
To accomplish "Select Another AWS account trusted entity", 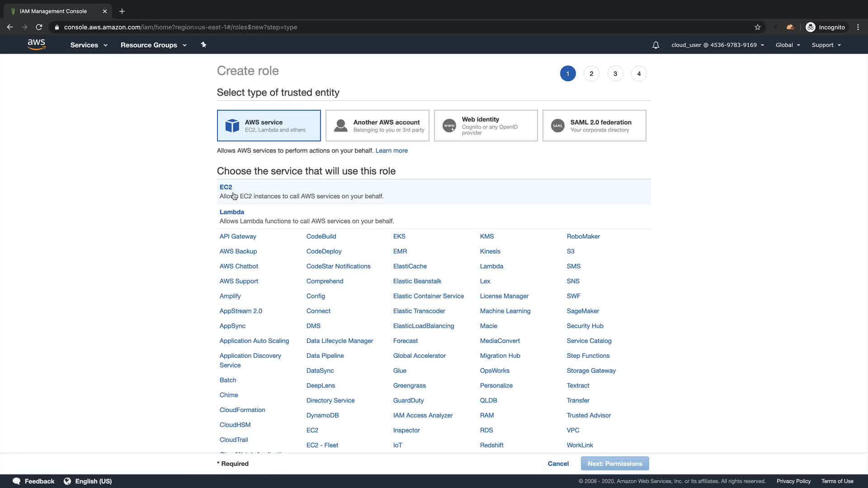I will point(377,126).
